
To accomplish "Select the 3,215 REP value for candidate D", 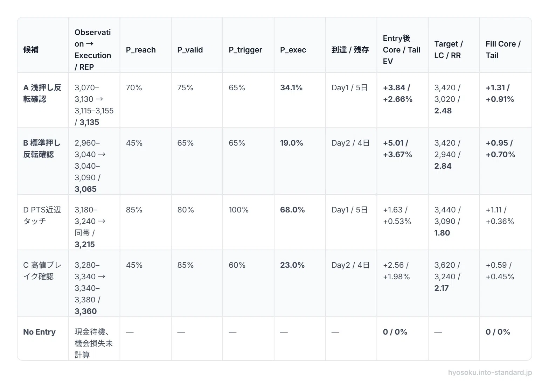I will (85, 244).
